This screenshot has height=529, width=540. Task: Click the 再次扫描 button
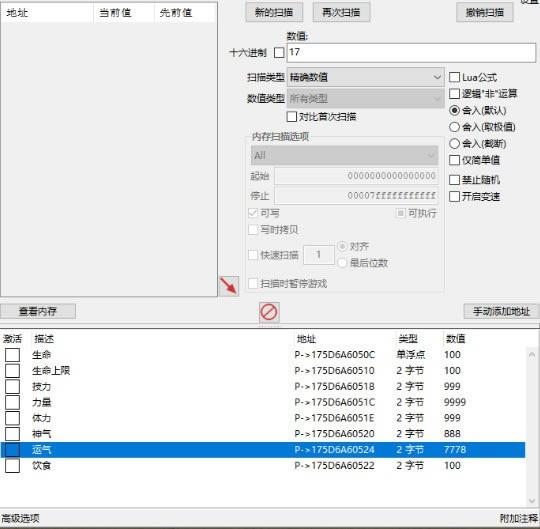(x=341, y=13)
